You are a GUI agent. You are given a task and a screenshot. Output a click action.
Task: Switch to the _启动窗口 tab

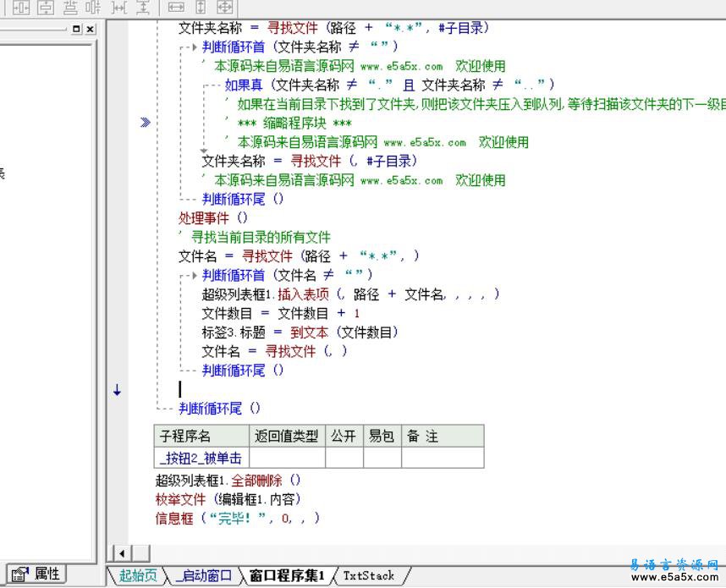click(x=204, y=575)
